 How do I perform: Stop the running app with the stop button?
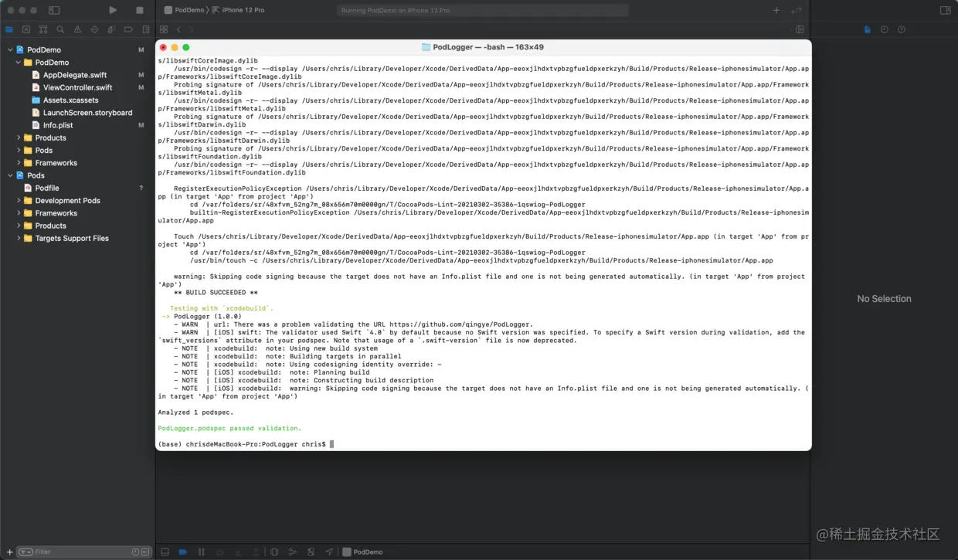click(x=140, y=10)
